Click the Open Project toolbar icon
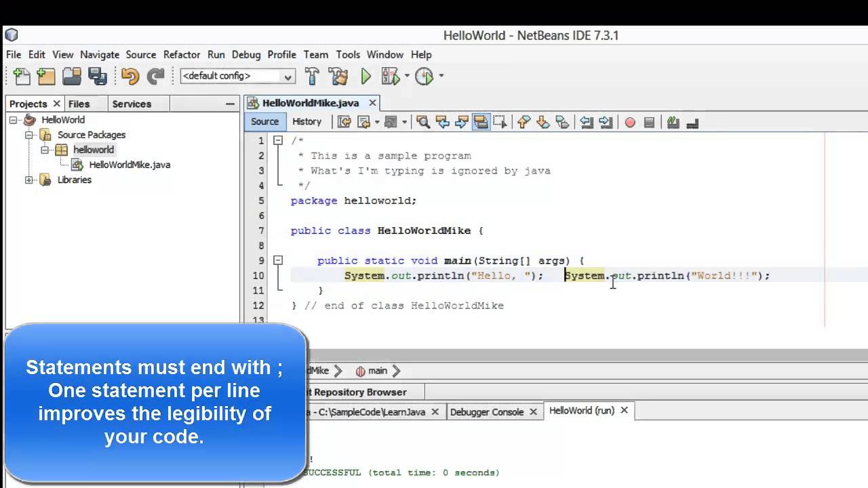Screen dimensions: 868x488 pyautogui.click(x=72, y=77)
